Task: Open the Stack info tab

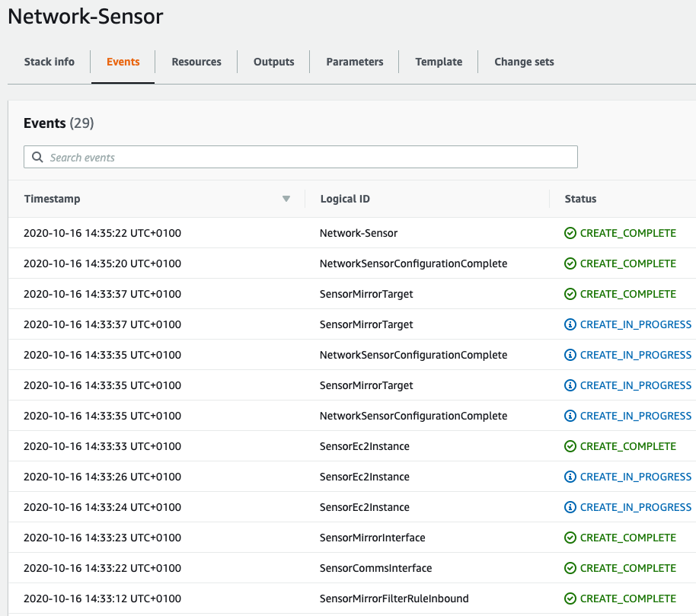Action: [49, 62]
